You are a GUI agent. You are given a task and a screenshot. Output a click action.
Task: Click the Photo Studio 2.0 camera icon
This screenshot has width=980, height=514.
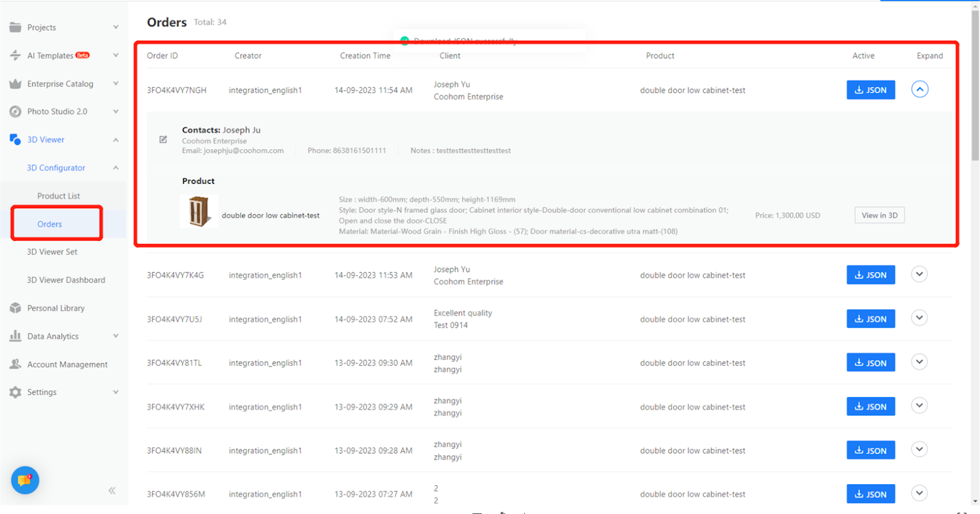pyautogui.click(x=15, y=111)
